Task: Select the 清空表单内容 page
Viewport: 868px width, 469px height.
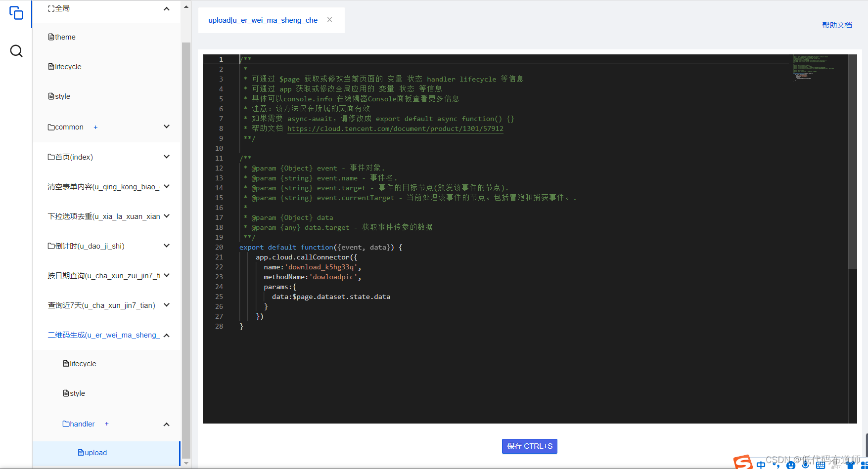Action: click(x=103, y=187)
